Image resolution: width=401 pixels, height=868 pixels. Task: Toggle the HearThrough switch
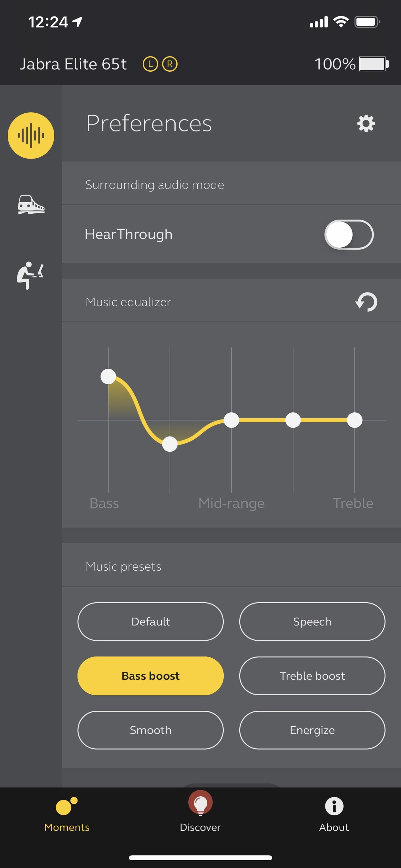pos(349,234)
